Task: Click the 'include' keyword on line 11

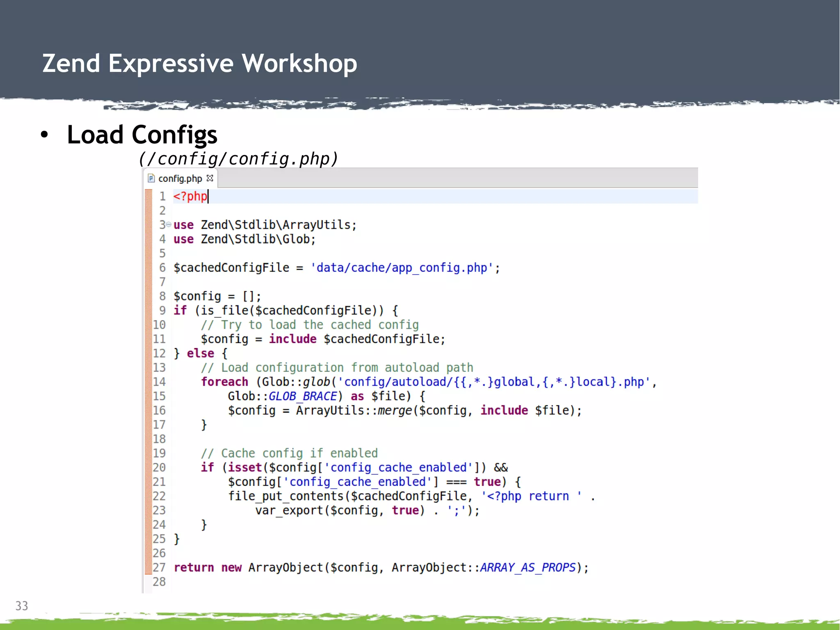Action: (x=292, y=339)
